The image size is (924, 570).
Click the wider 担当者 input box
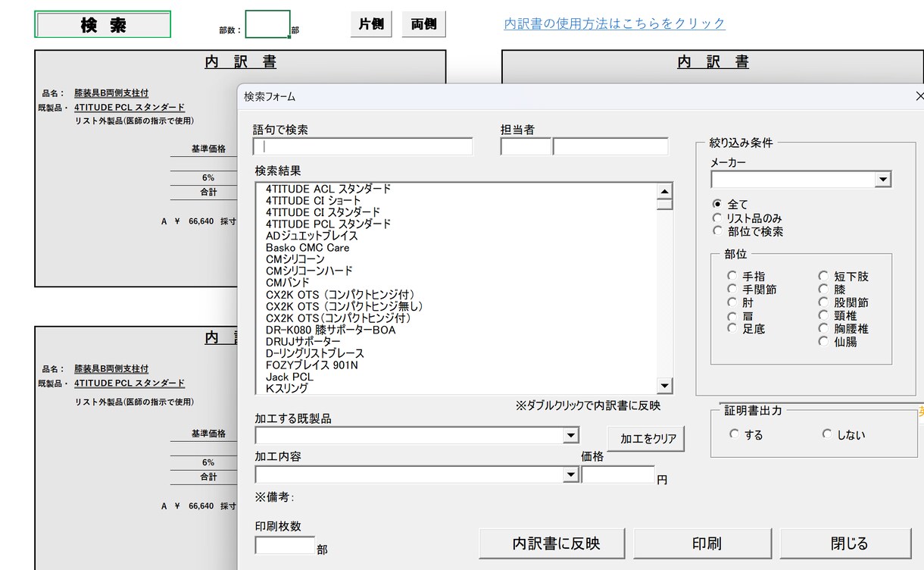click(x=610, y=146)
